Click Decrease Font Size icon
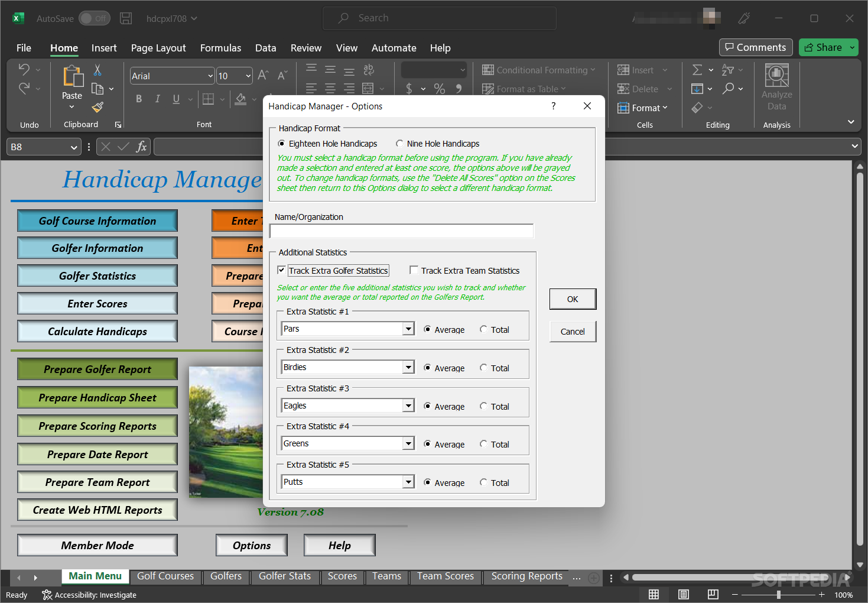 [x=282, y=75]
